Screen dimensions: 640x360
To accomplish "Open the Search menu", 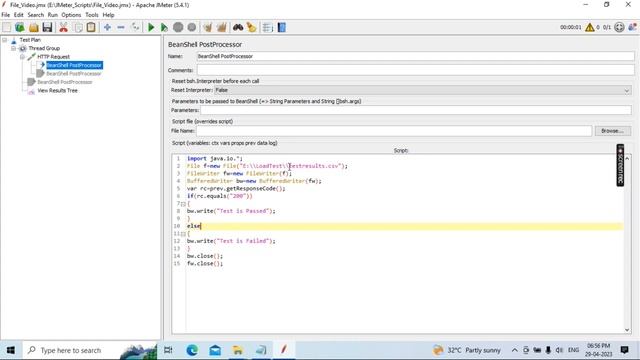I will [36, 15].
